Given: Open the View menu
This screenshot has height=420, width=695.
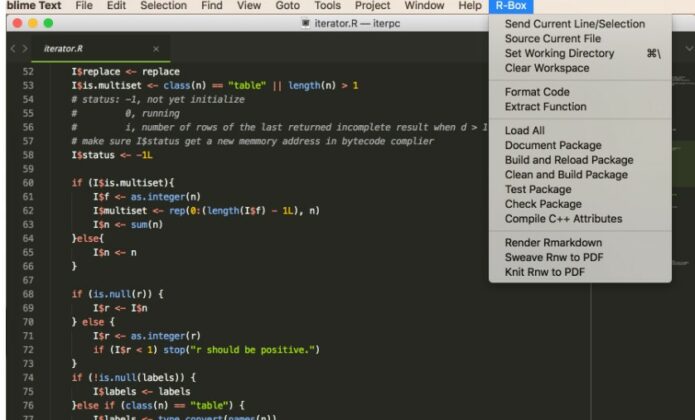Looking at the screenshot, I should pyautogui.click(x=249, y=6).
